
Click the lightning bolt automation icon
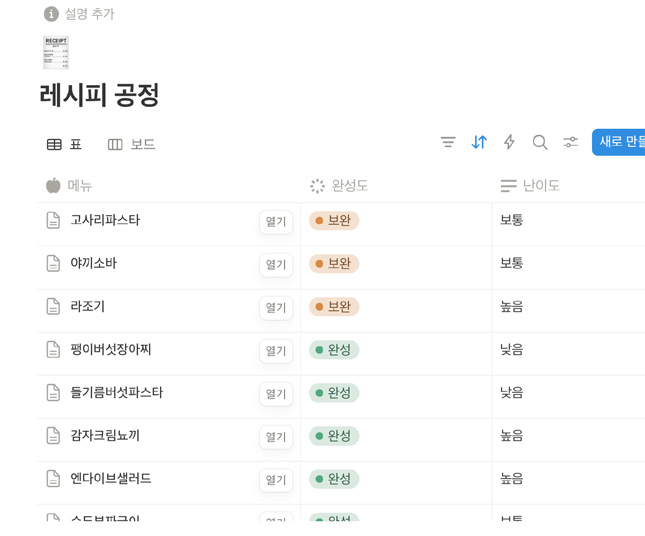tap(509, 143)
